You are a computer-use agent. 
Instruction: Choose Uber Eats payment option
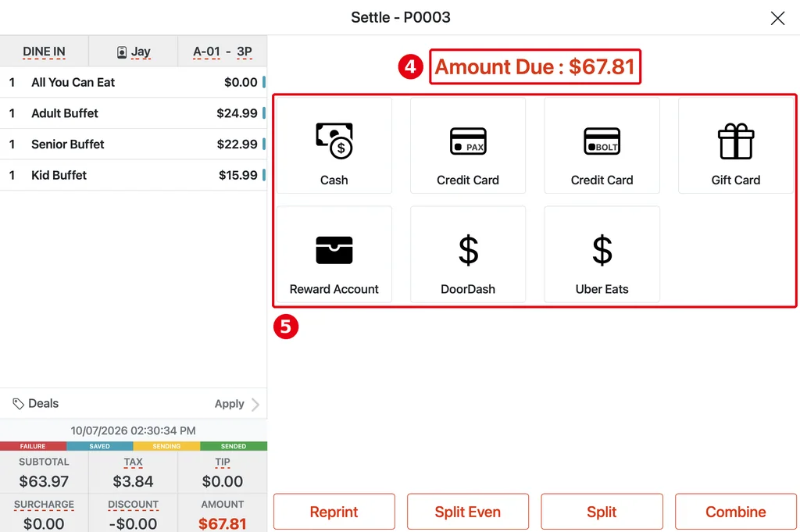pyautogui.click(x=602, y=254)
